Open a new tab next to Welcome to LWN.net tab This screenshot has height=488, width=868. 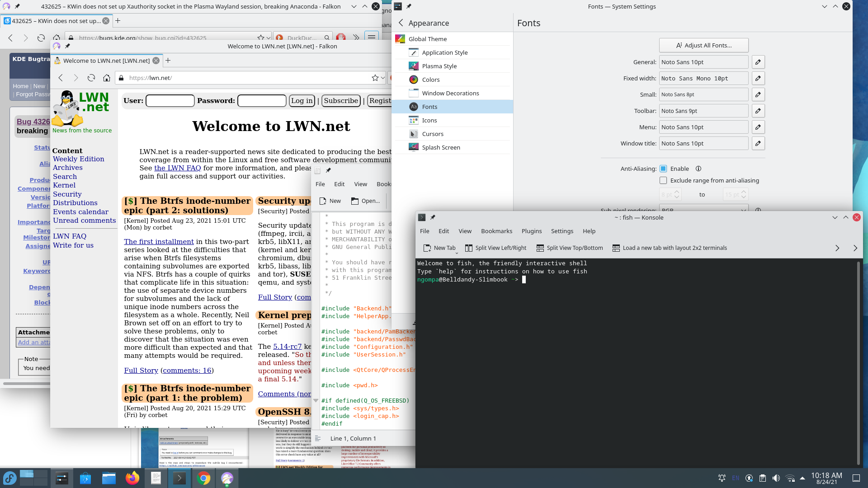point(168,61)
